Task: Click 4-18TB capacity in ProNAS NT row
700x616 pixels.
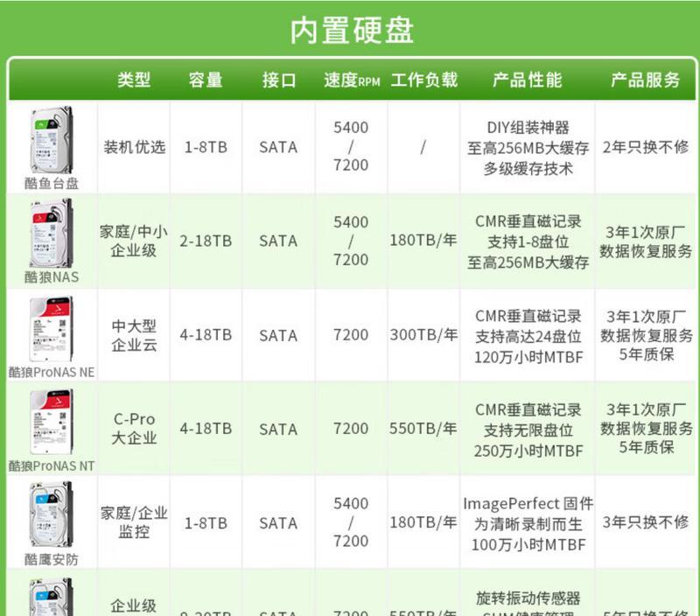Action: point(206,429)
